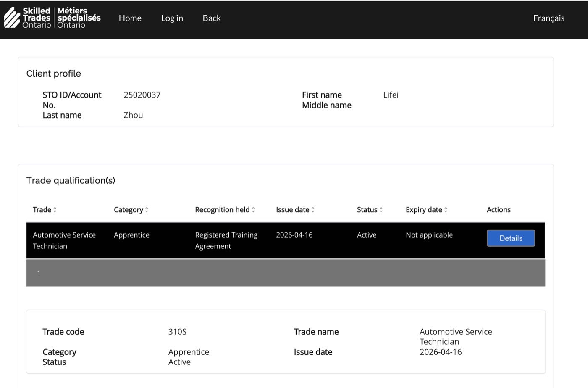
Task: Click the Actions column header
Action: tap(499, 210)
